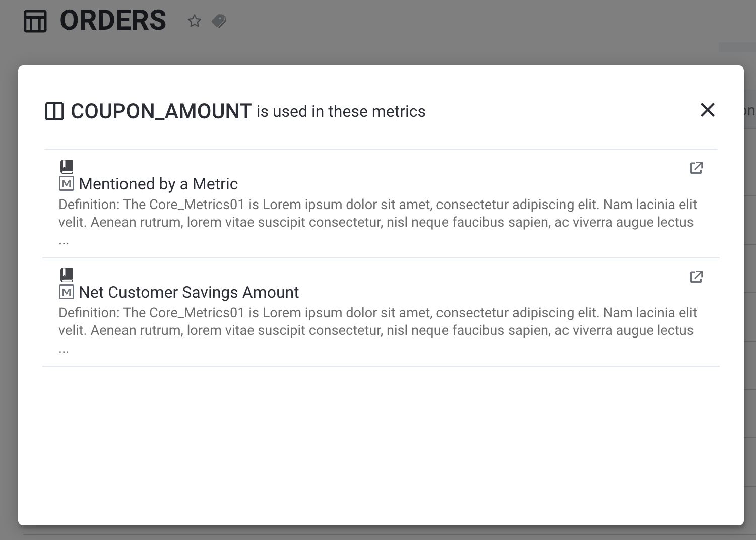
Task: Click the ORDERS page title
Action: [113, 21]
